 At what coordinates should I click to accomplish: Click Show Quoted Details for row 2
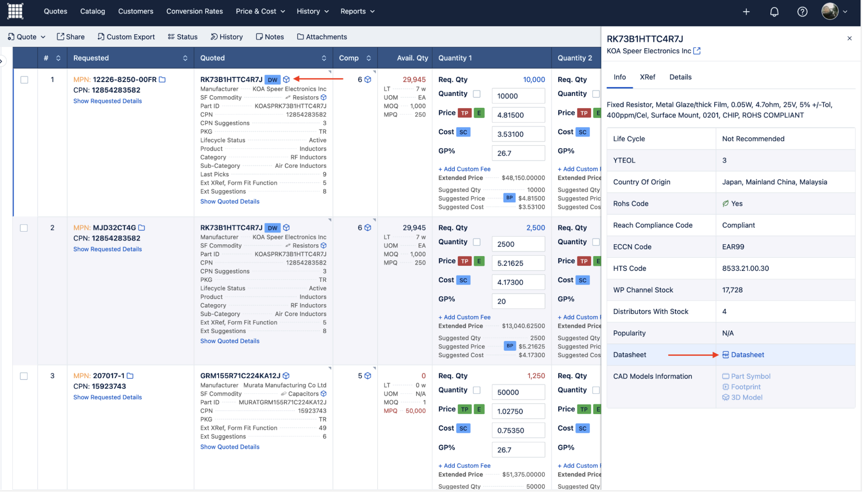point(230,341)
